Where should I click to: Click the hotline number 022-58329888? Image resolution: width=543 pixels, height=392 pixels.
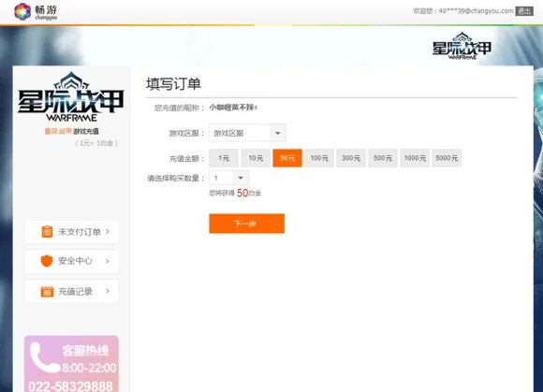(70, 386)
